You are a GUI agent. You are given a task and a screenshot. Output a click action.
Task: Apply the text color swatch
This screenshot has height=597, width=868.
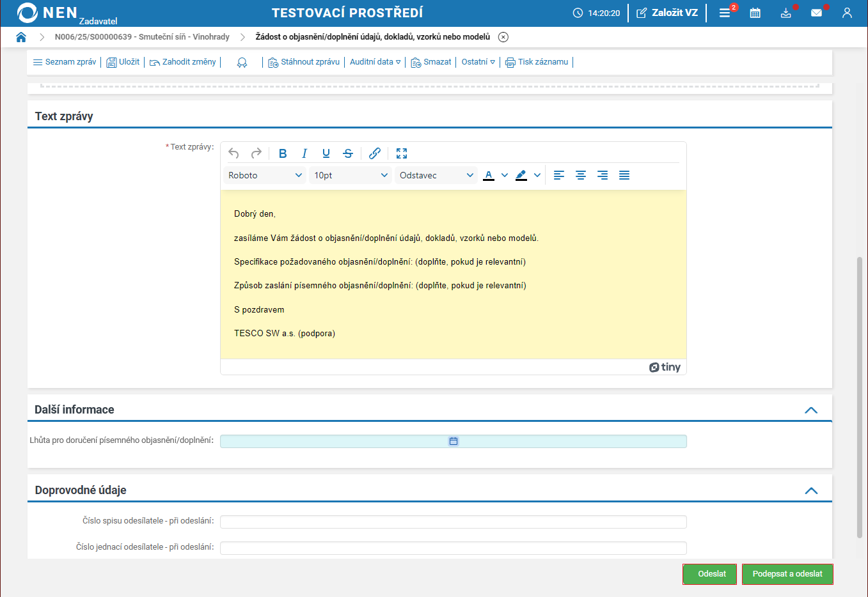tap(489, 175)
